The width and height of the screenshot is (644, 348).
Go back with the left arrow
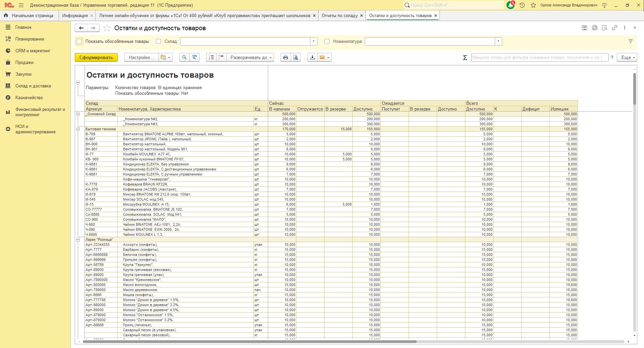click(81, 28)
